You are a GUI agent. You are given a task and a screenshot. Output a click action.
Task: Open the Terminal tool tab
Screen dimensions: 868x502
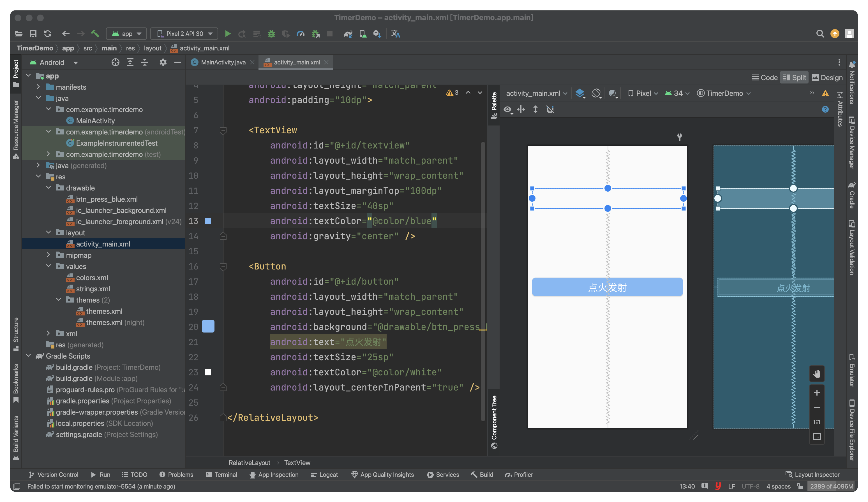pos(221,475)
